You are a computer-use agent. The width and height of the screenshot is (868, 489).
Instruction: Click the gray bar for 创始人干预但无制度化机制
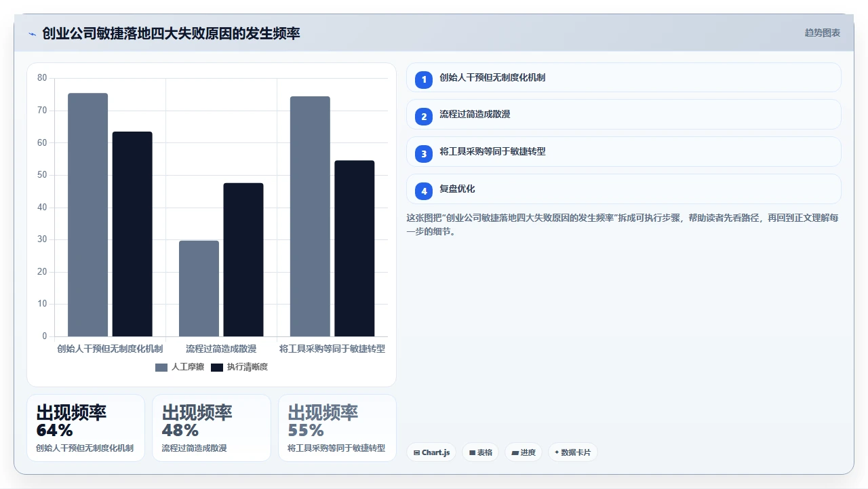click(x=88, y=215)
